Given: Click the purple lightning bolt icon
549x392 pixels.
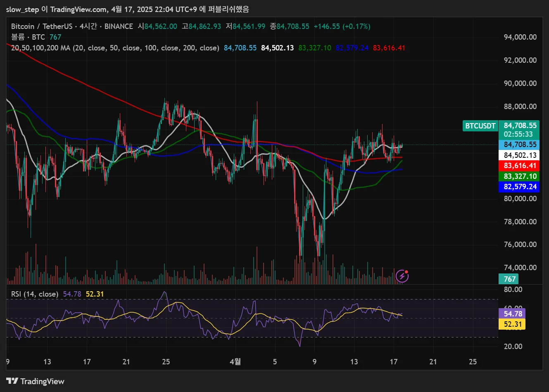Looking at the screenshot, I should tap(402, 276).
